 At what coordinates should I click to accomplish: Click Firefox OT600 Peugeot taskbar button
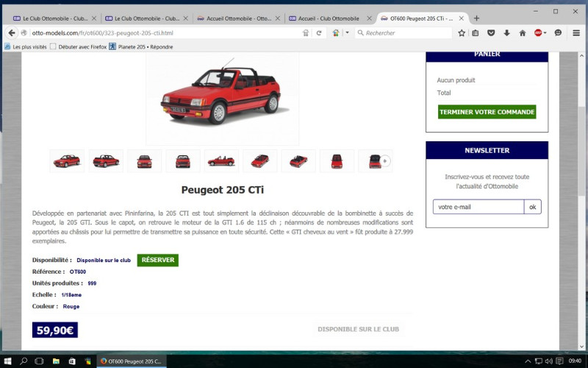tap(131, 361)
